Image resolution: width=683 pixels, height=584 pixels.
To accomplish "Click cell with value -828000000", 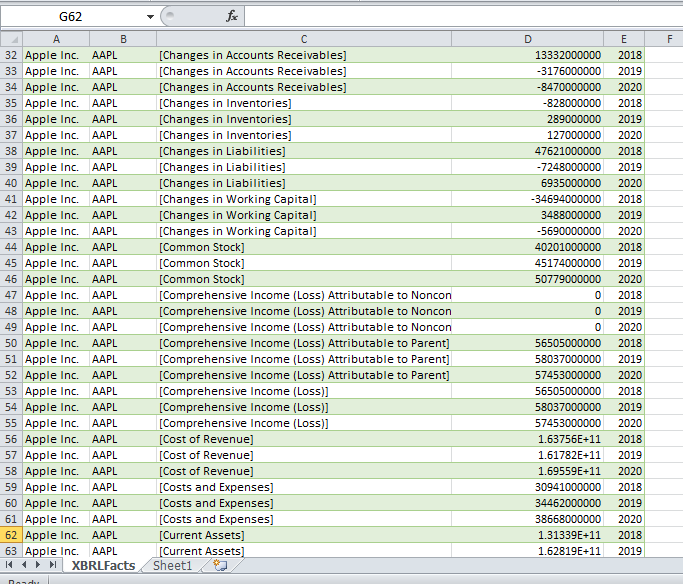I will point(527,103).
